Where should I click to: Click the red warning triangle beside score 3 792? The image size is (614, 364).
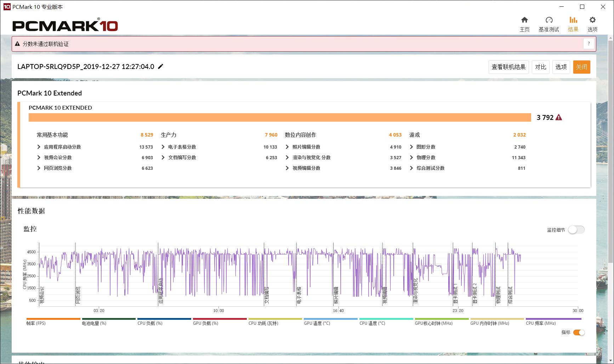559,117
